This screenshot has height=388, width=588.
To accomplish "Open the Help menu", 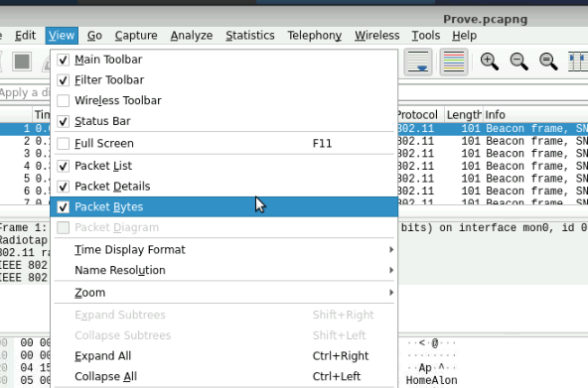I will [464, 36].
